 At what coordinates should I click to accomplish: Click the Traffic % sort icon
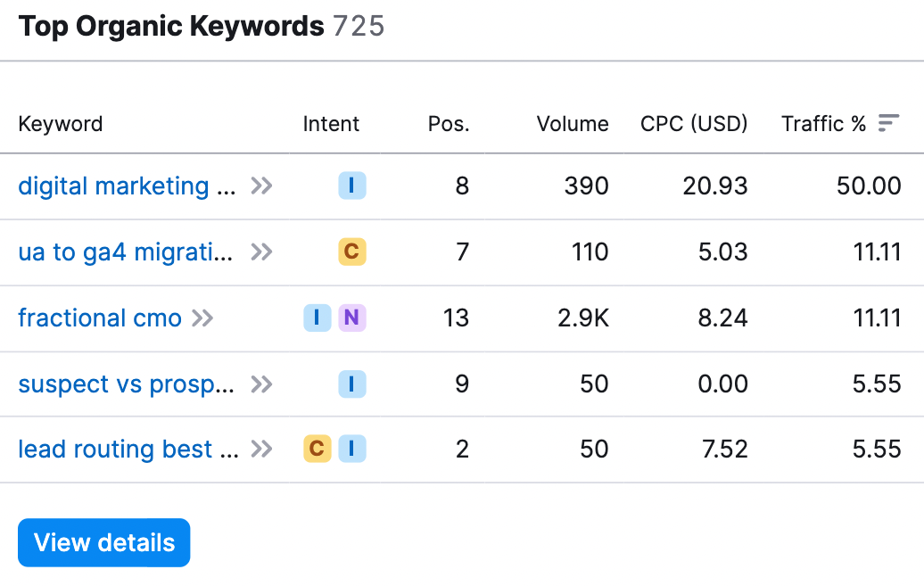[x=887, y=123]
